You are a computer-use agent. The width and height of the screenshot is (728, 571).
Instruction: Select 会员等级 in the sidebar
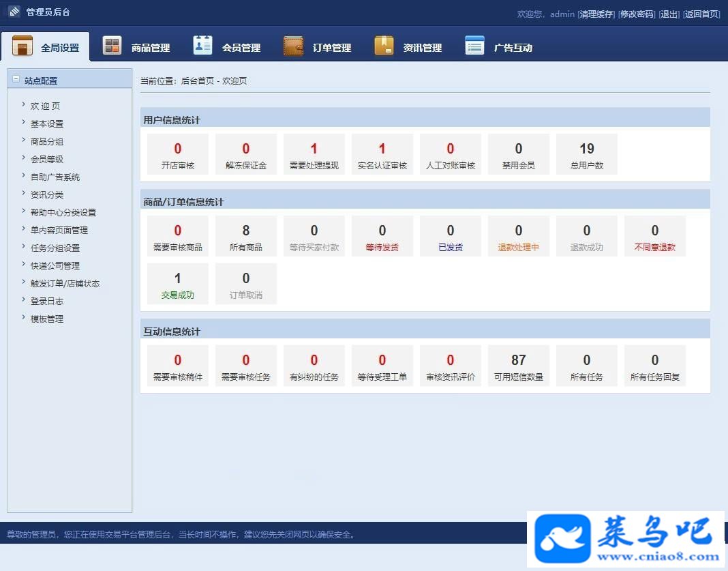tap(47, 159)
